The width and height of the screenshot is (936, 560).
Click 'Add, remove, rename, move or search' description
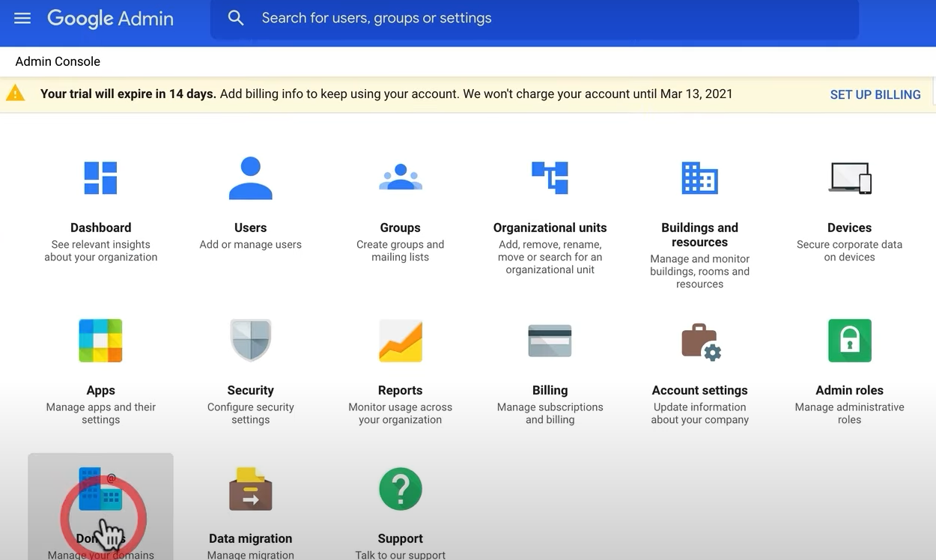coord(550,258)
